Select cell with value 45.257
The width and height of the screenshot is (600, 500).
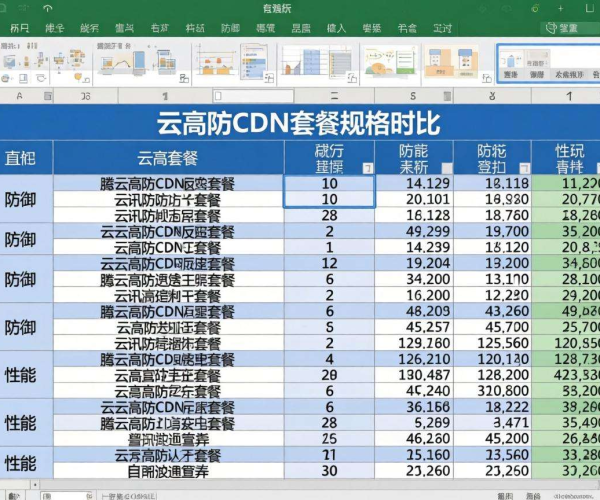click(414, 327)
